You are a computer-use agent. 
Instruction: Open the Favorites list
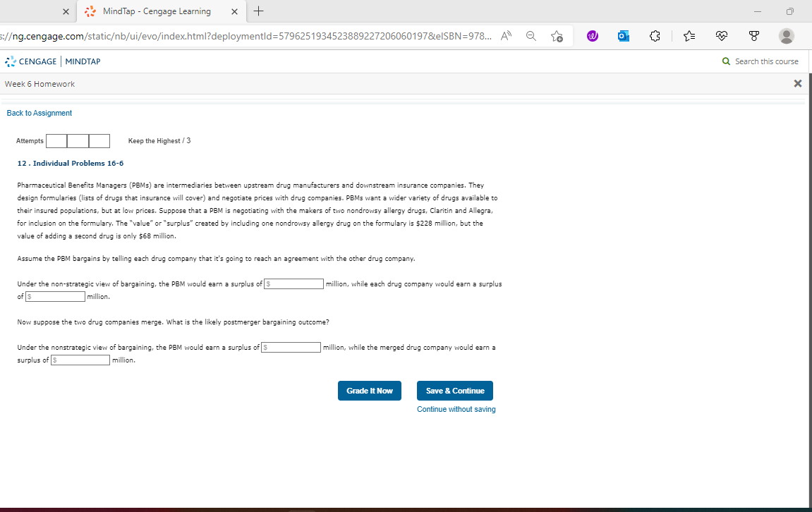[x=689, y=35]
